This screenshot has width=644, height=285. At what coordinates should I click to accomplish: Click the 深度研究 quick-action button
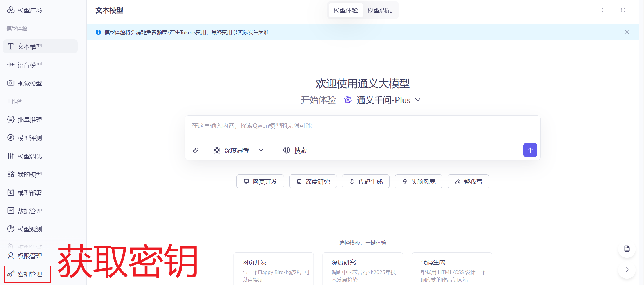pyautogui.click(x=313, y=181)
